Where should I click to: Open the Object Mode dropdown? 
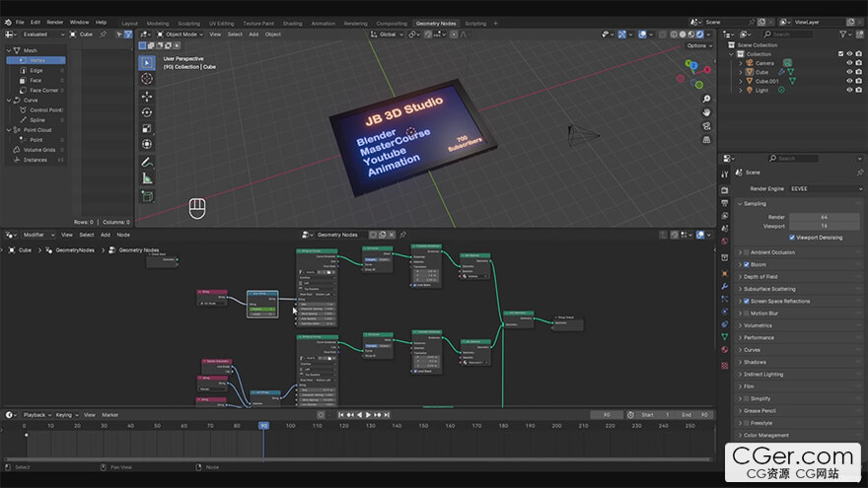(182, 35)
